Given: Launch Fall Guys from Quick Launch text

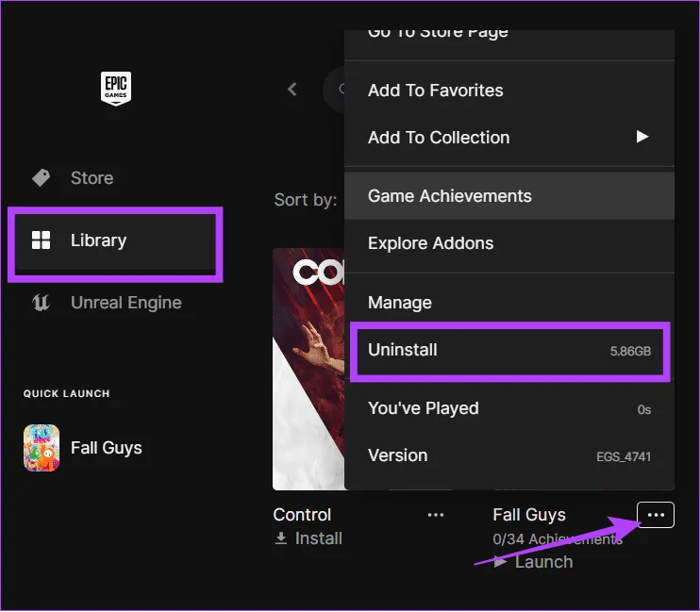Looking at the screenshot, I should tap(107, 448).
